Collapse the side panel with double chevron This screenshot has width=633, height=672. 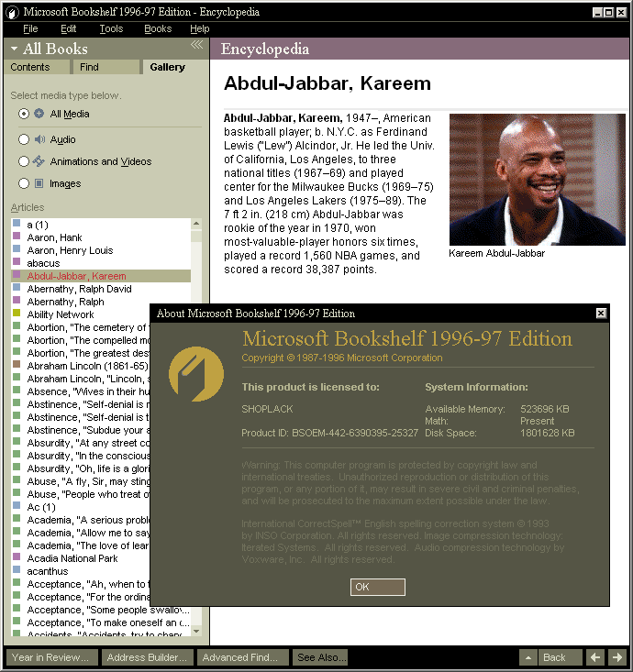click(197, 45)
